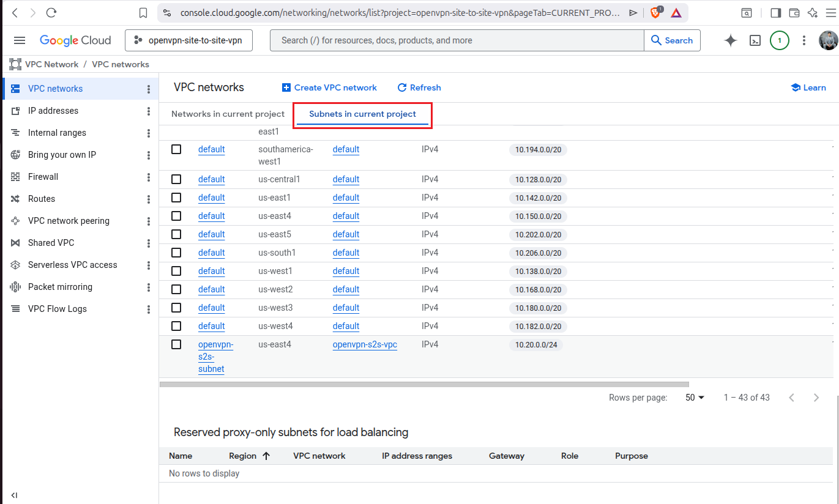Open VPC network peering page
This screenshot has width=839, height=504.
pos(69,221)
